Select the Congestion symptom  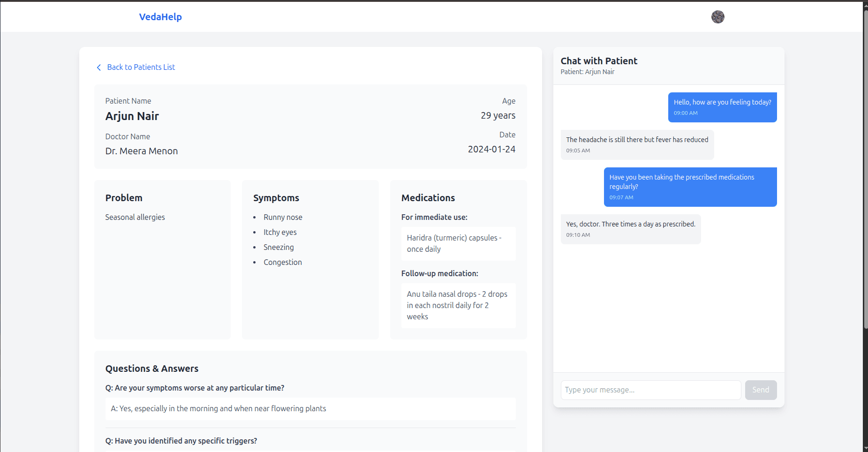click(283, 262)
